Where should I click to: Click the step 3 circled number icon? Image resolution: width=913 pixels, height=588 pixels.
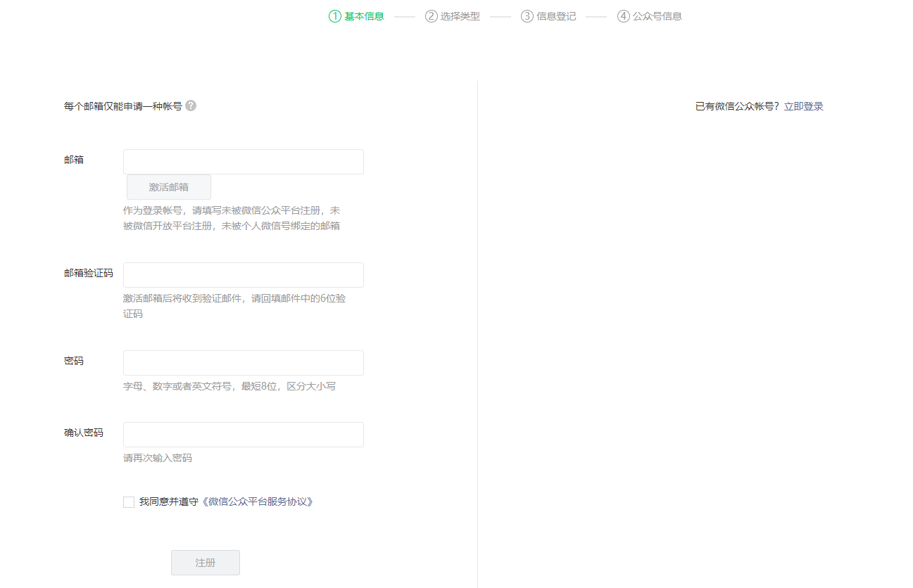tap(527, 16)
